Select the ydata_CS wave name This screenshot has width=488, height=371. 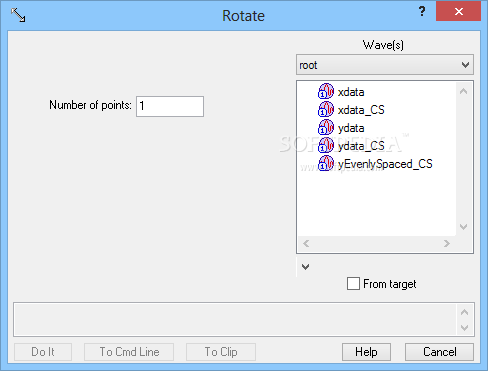pos(361,146)
